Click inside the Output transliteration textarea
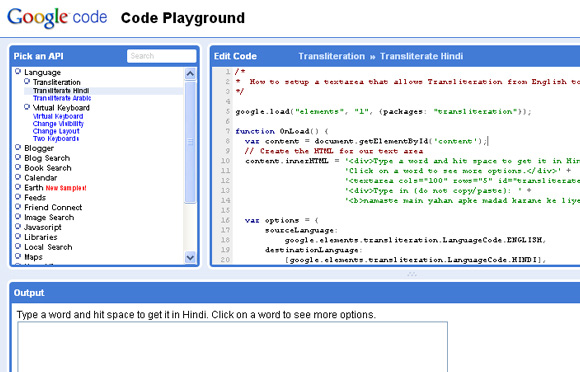Screen dimensions: 580x372 click(x=232, y=347)
